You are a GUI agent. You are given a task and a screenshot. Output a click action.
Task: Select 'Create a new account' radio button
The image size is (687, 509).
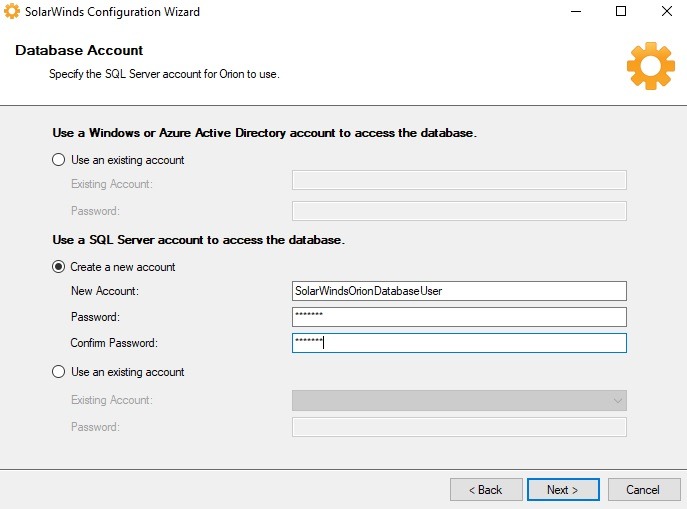point(59,267)
